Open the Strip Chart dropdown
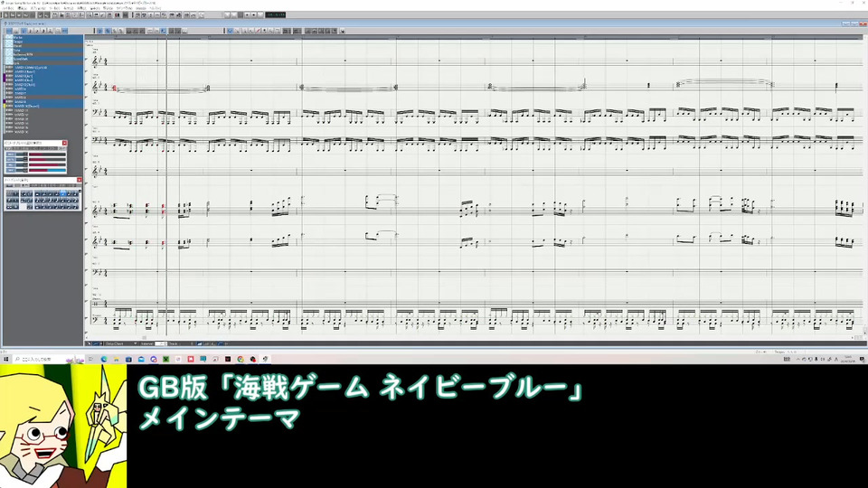 tap(120, 343)
